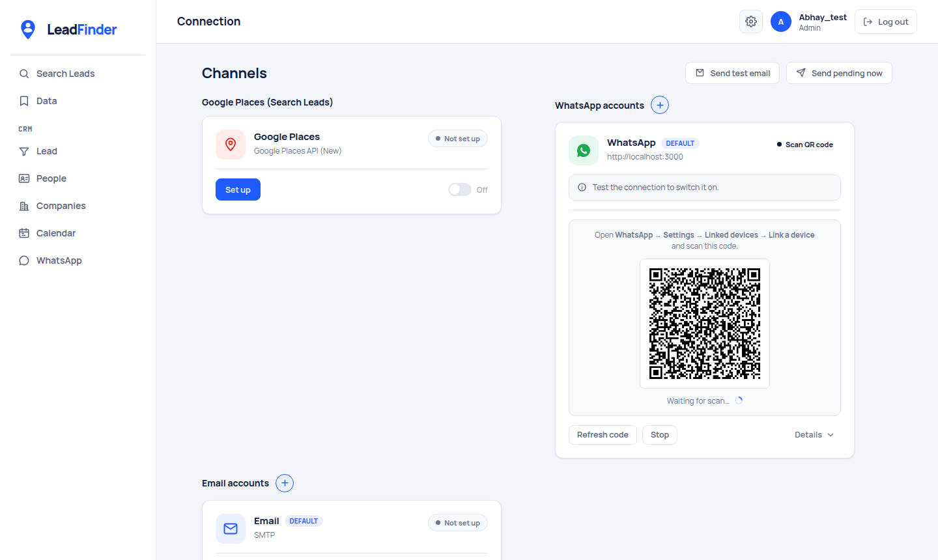Click the blue Email envelope icon

coord(231,529)
